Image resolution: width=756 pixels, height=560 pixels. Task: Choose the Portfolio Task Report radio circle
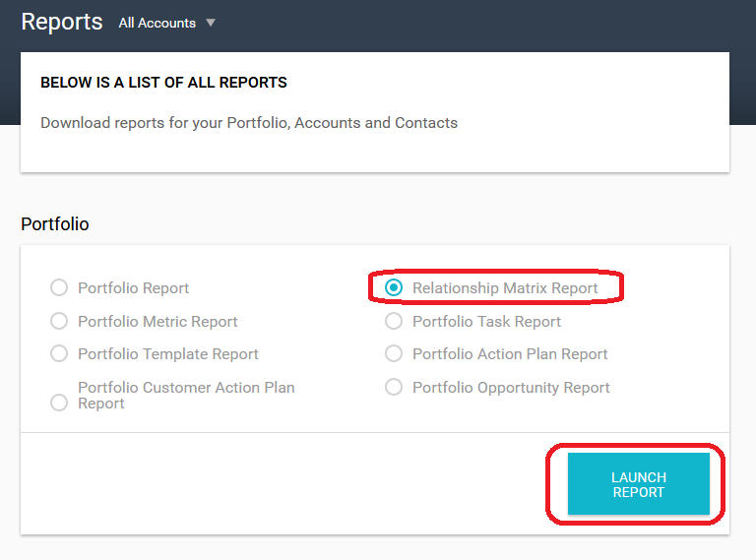394,321
